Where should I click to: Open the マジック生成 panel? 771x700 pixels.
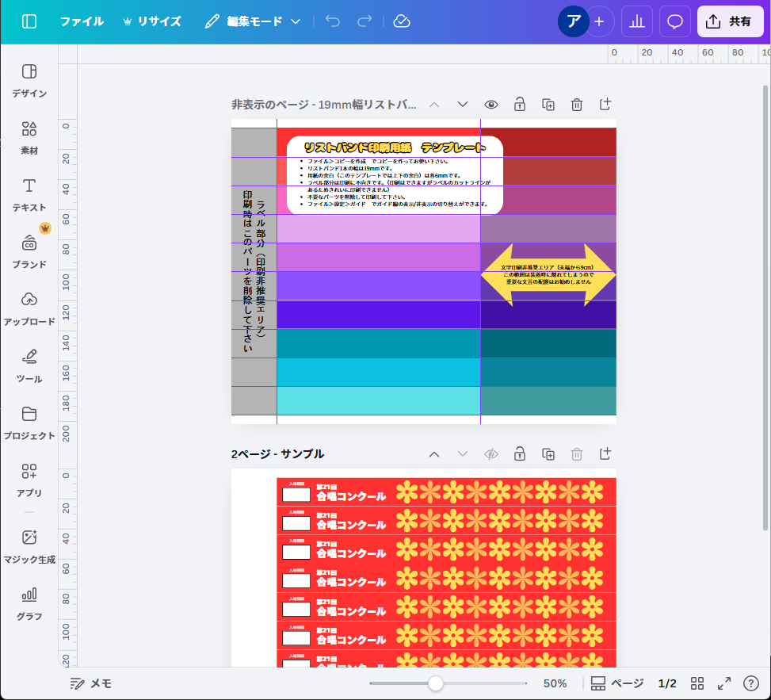point(29,545)
